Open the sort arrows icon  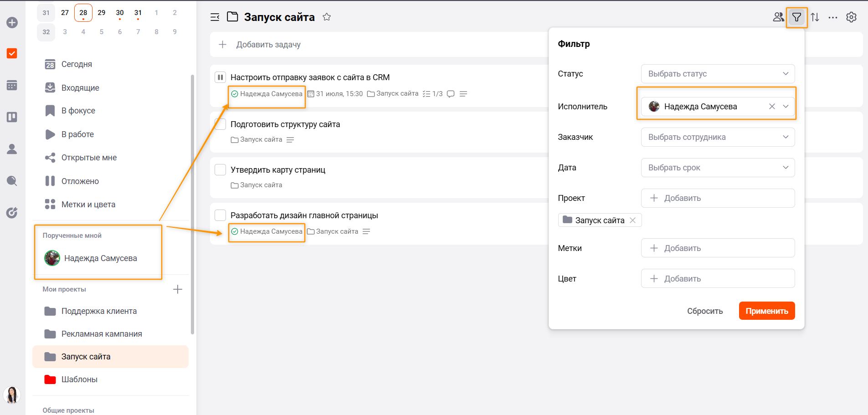[x=815, y=17]
